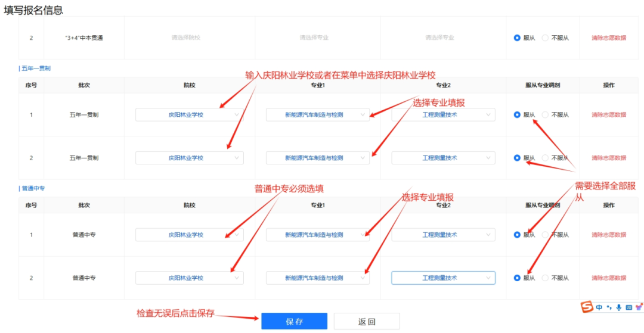
Task: Select 不服从 in 五年一贯制 row 1
Action: point(545,115)
